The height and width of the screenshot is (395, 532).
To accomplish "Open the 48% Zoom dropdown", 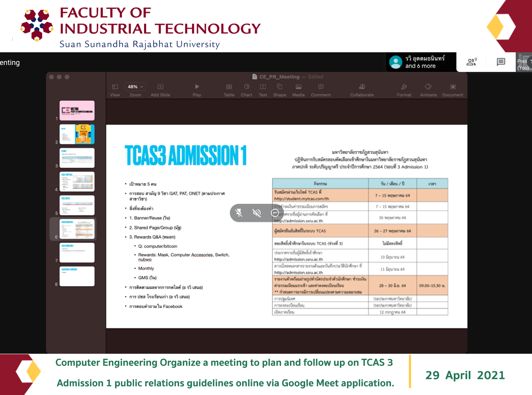I will click(135, 87).
